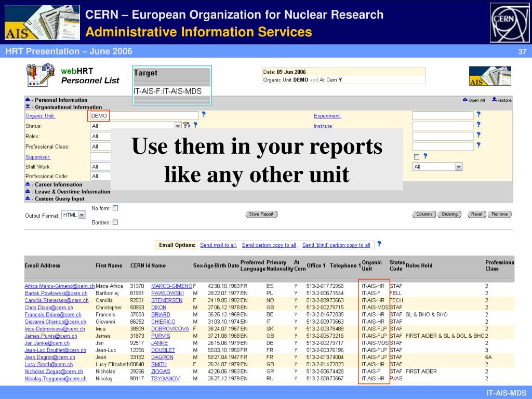532x399 pixels.
Task: Click the help icon next to Status dropdown
Action: [195, 125]
